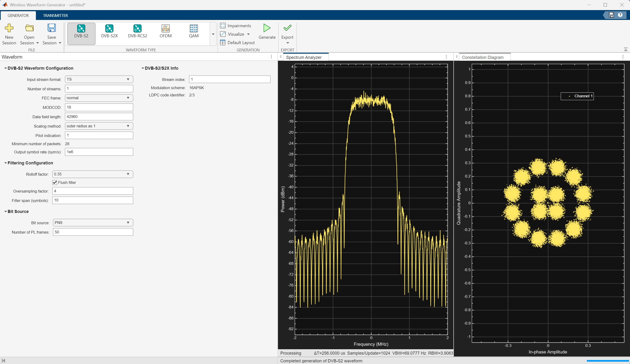Switch to the TRANSMITTER tab

55,15
